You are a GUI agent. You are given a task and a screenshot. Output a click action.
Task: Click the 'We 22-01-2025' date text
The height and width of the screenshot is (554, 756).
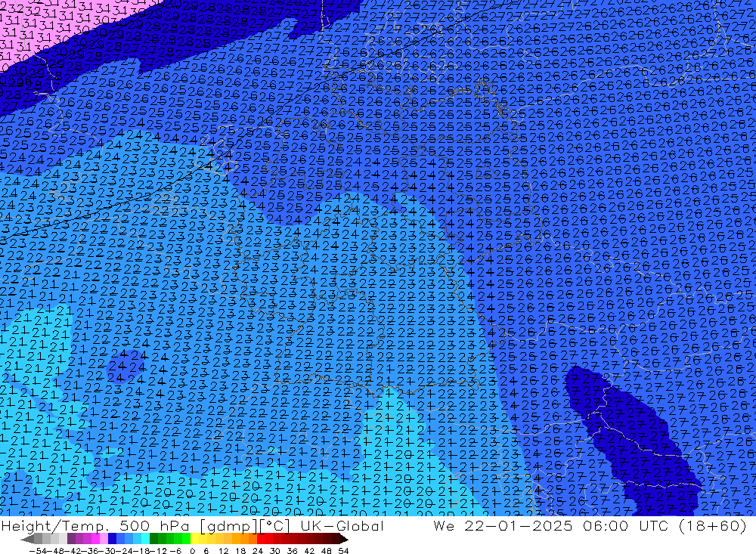pos(503,525)
